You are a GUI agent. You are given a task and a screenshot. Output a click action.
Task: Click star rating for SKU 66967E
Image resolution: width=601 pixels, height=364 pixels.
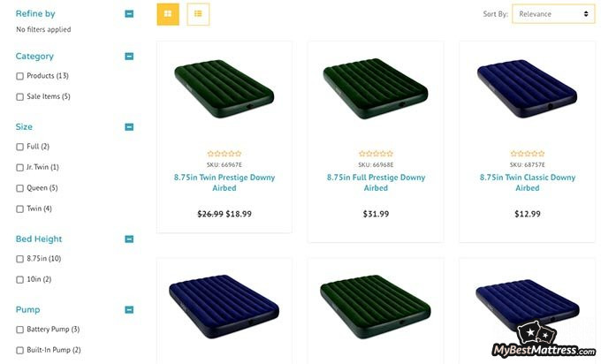point(224,154)
